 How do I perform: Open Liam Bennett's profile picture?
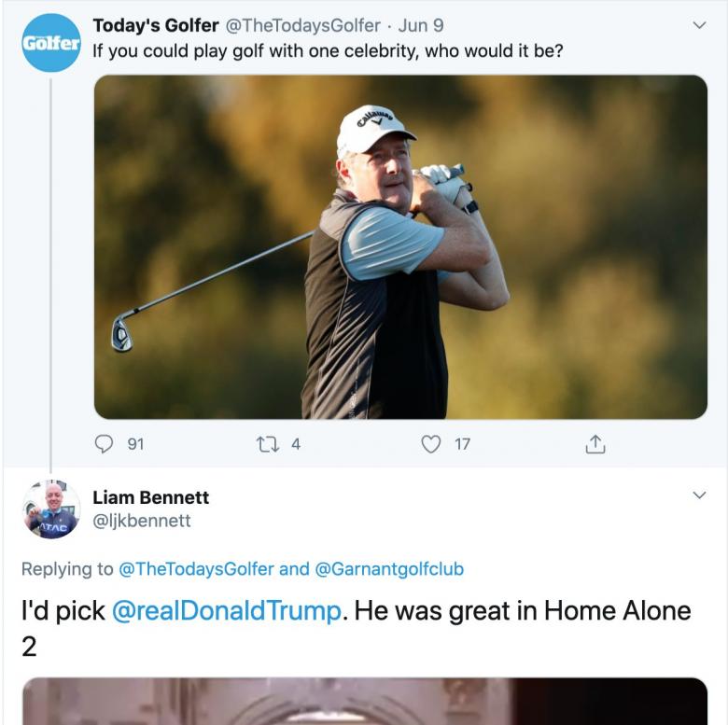pos(50,509)
